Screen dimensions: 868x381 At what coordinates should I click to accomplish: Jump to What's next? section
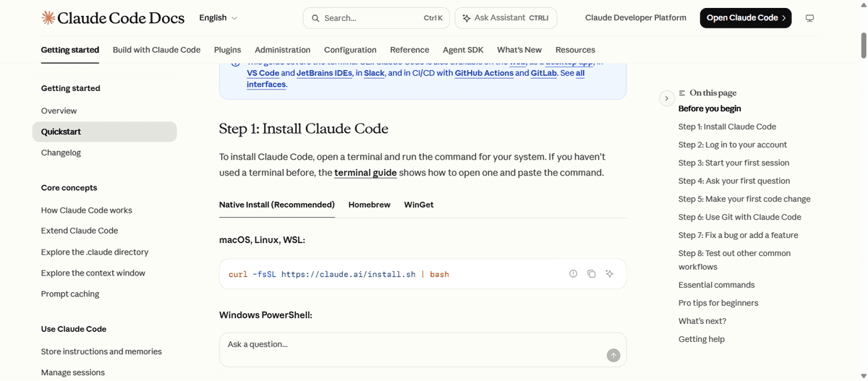(702, 321)
